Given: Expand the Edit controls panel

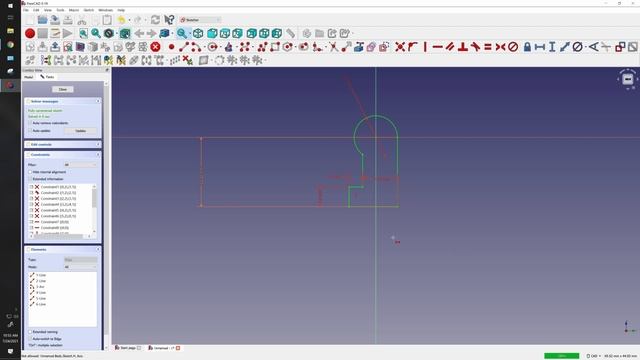Looking at the screenshot, I should pos(98,144).
